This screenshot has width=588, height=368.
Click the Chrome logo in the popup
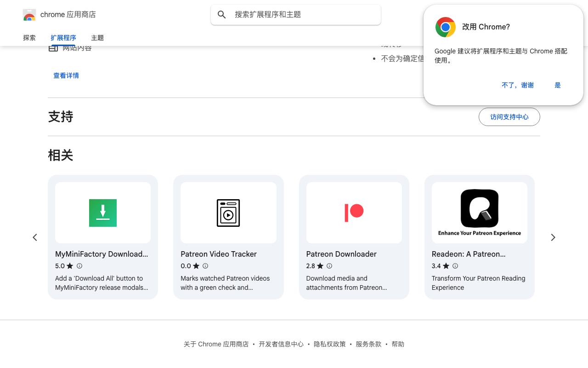(445, 27)
